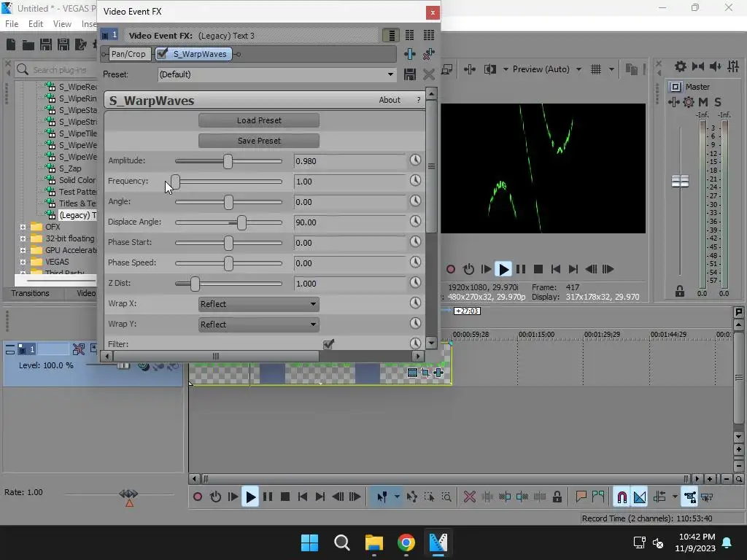Toggle the Lock Envelopes to Events button
The height and width of the screenshot is (560, 747).
pyautogui.click(x=689, y=497)
